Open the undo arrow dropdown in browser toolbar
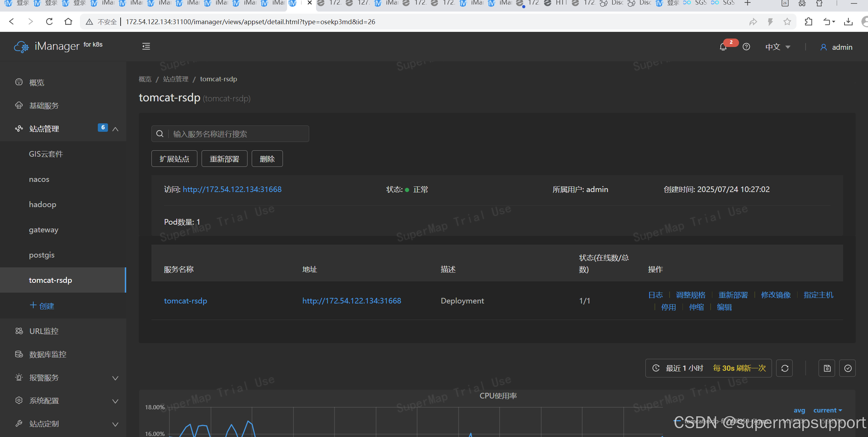The height and width of the screenshot is (437, 868). [829, 22]
